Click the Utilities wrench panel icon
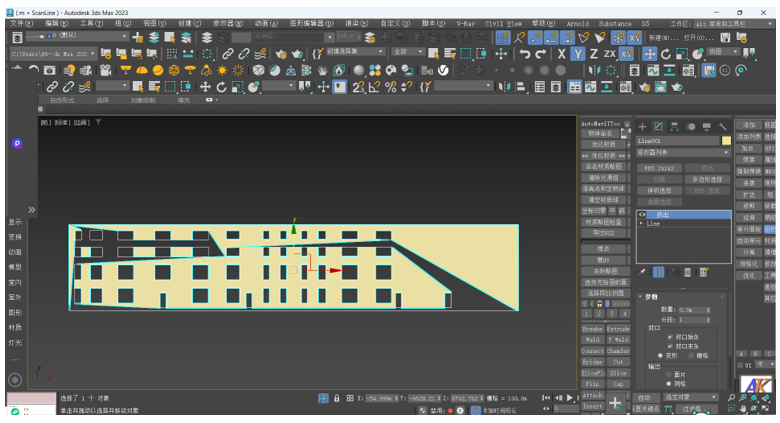The image size is (780, 423). (x=722, y=127)
